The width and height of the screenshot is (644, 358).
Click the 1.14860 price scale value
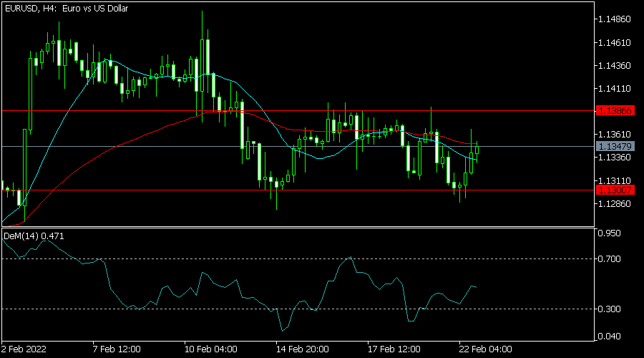click(x=615, y=19)
